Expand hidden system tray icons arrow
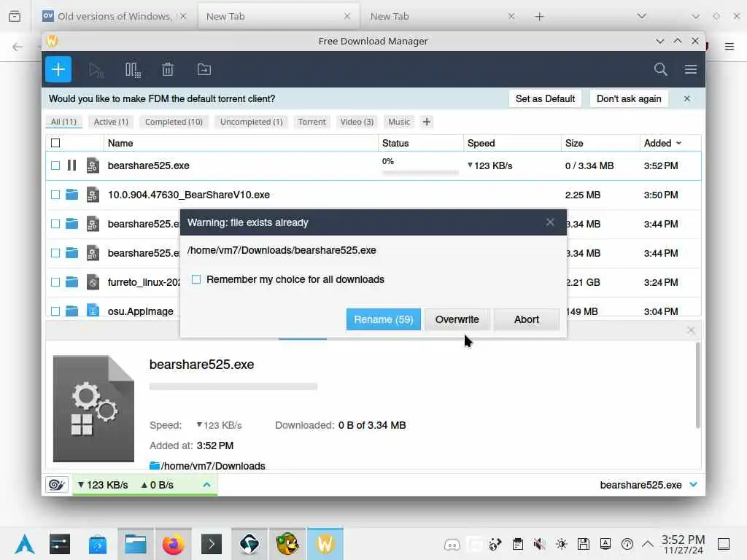This screenshot has width=747, height=560. (648, 544)
